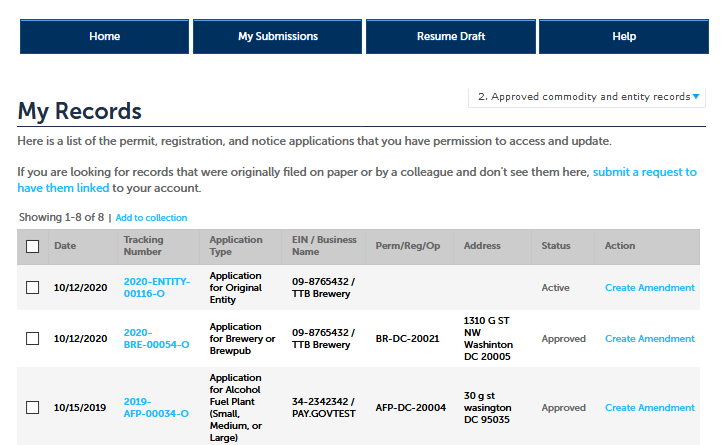Go to My Submissions tab

[x=277, y=37]
